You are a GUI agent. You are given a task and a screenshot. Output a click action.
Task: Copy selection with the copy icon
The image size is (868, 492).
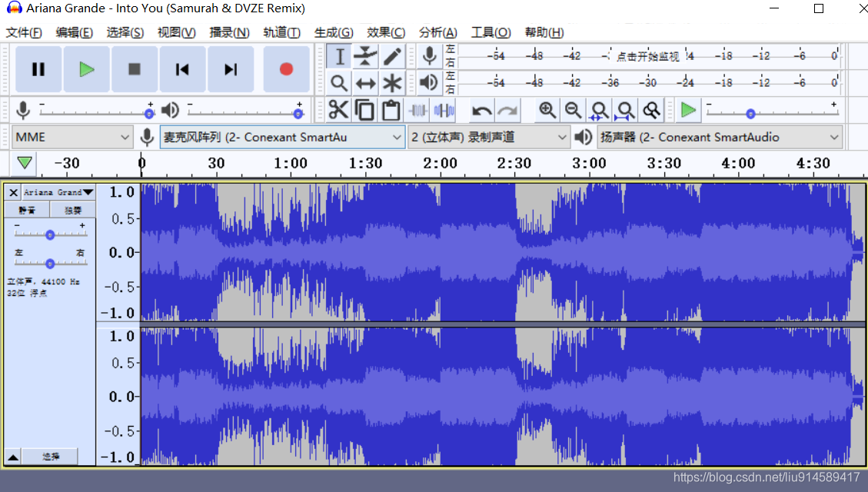[364, 110]
